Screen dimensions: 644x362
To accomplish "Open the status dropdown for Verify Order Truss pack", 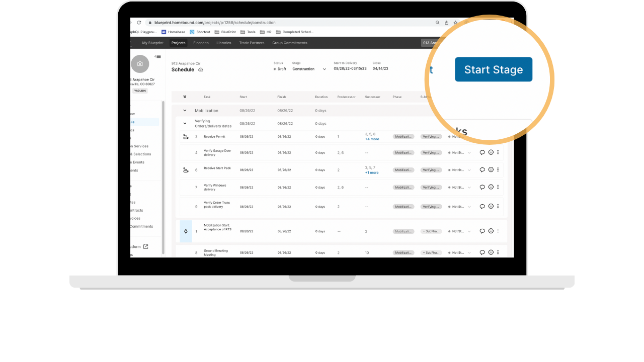I will click(459, 207).
